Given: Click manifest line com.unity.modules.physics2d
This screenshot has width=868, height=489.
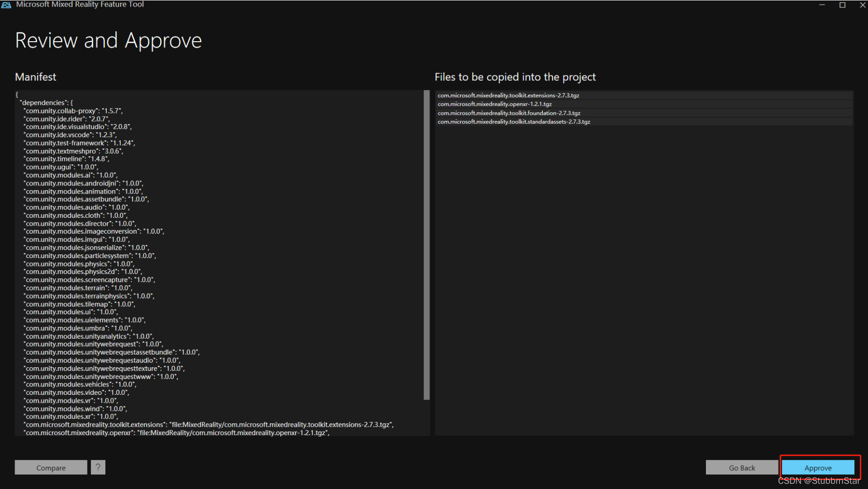Looking at the screenshot, I should pos(83,272).
